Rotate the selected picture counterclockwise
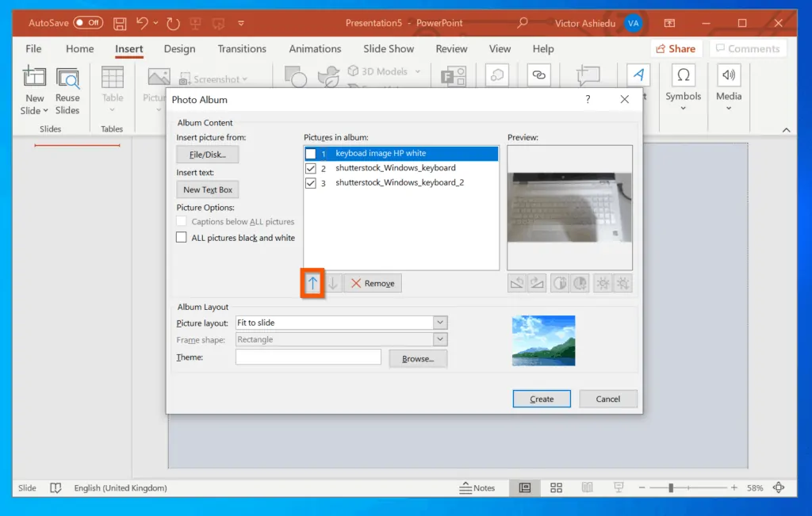The height and width of the screenshot is (516, 812). [x=517, y=283]
